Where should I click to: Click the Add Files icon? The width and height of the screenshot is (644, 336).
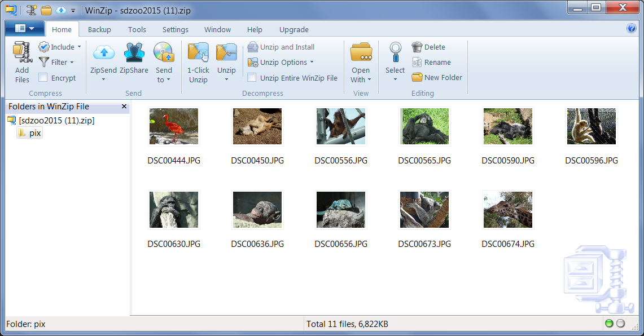22,54
